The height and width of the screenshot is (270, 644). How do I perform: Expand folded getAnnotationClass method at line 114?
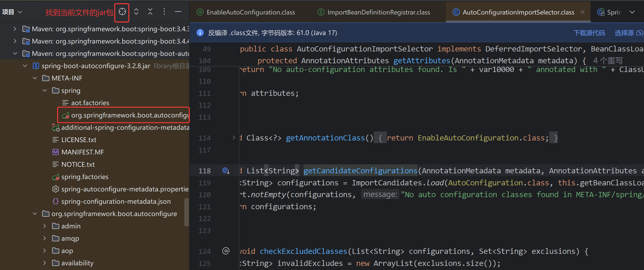click(x=234, y=137)
